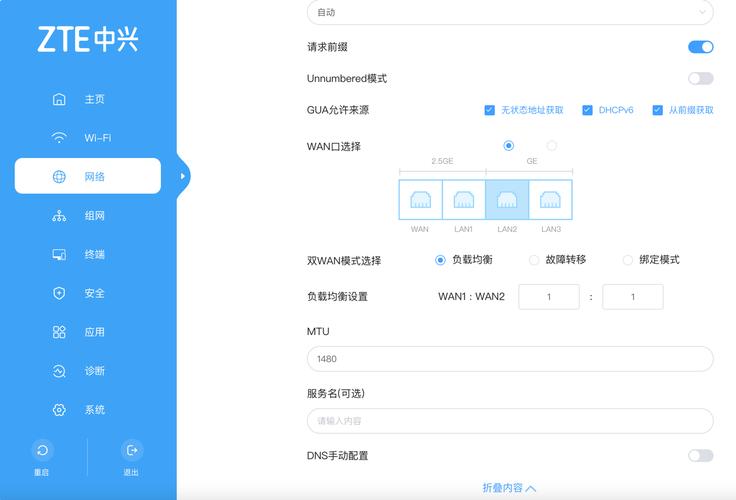Click the WAN2 weight input field
The image size is (736, 500).
click(x=633, y=297)
